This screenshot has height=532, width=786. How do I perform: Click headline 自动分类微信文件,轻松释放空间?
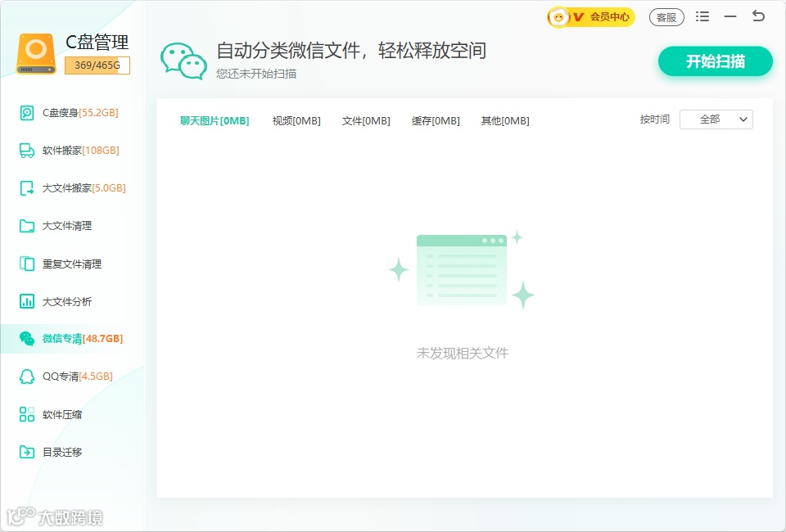[351, 51]
